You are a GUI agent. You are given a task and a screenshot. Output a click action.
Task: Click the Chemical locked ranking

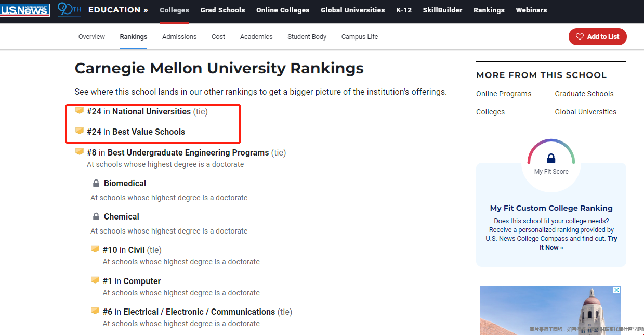pyautogui.click(x=122, y=216)
